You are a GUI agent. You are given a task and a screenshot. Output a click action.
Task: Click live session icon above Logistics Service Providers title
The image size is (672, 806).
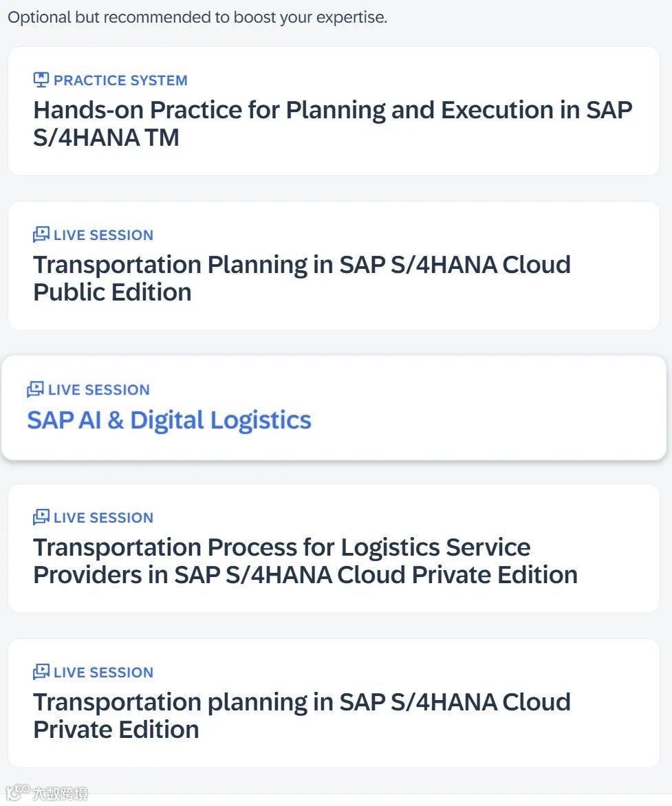pyautogui.click(x=41, y=517)
